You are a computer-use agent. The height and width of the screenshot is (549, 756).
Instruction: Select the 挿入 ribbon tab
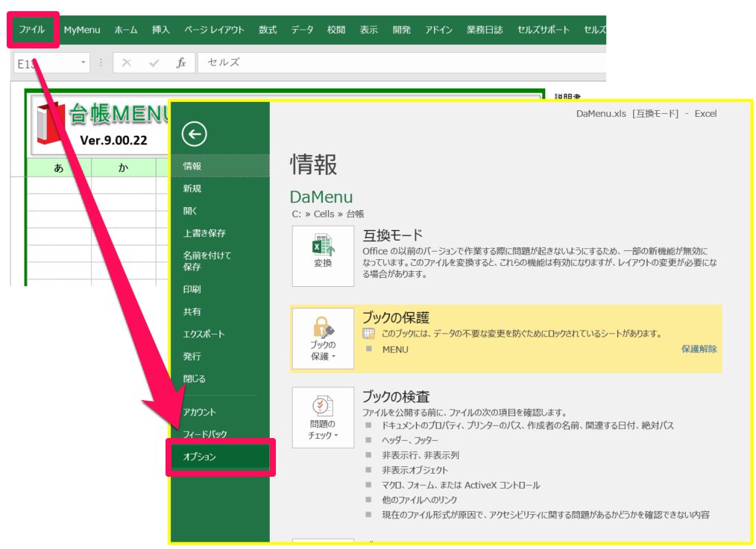click(160, 30)
